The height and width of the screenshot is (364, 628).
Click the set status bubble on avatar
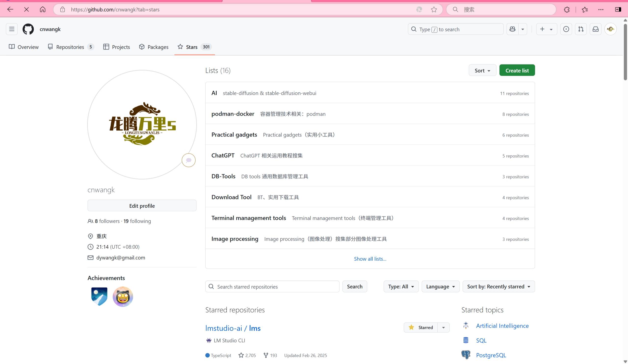pos(188,160)
